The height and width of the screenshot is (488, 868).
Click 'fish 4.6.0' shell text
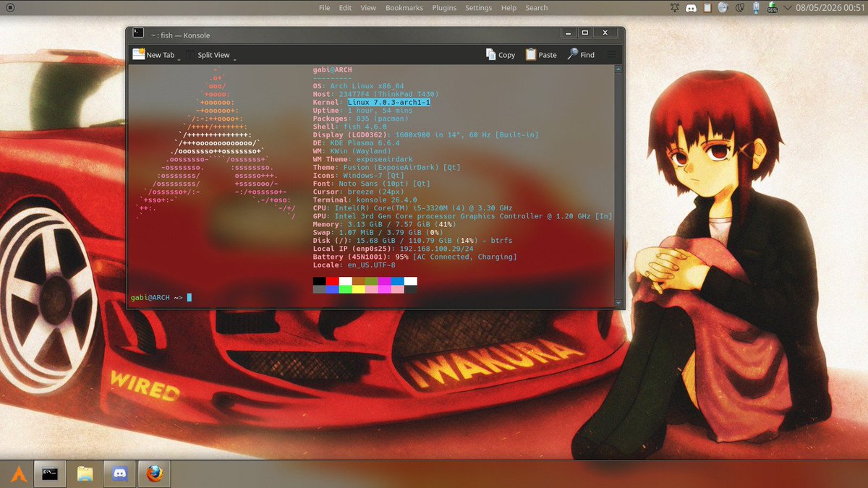[365, 127]
